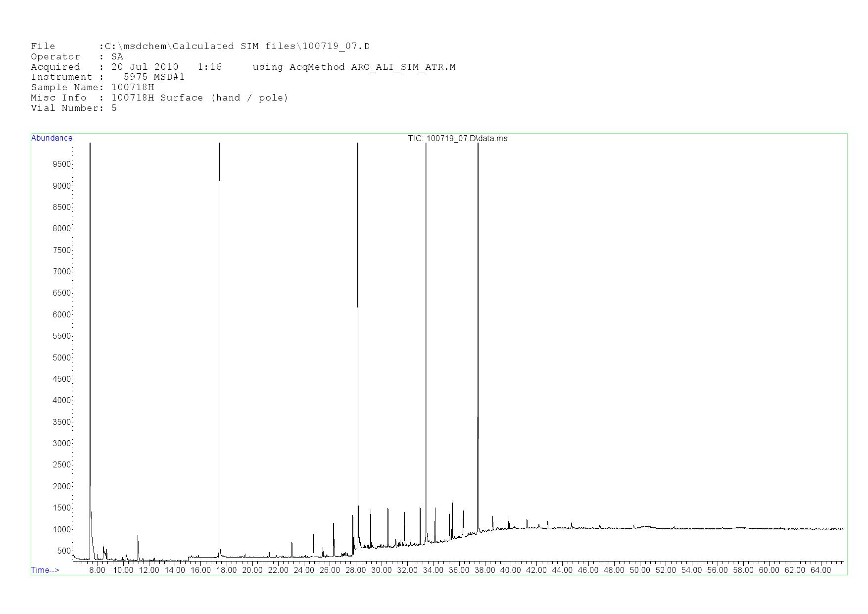Click the 9500 tick label on abundance axis
This screenshot has height=614, width=868.
[62, 164]
